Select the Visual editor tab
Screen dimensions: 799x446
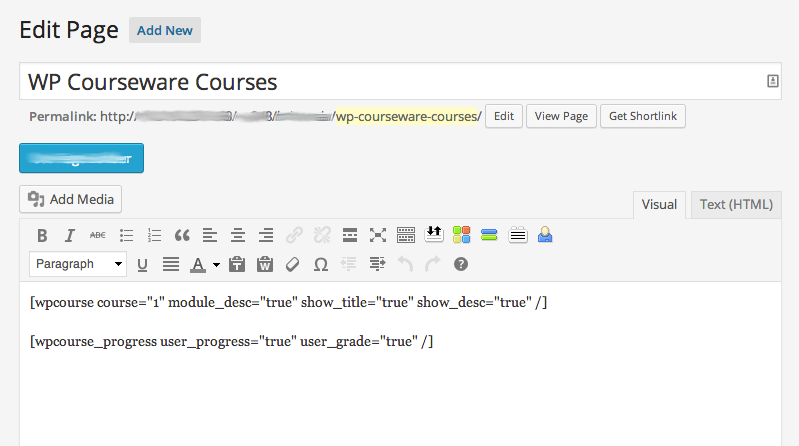pos(659,204)
